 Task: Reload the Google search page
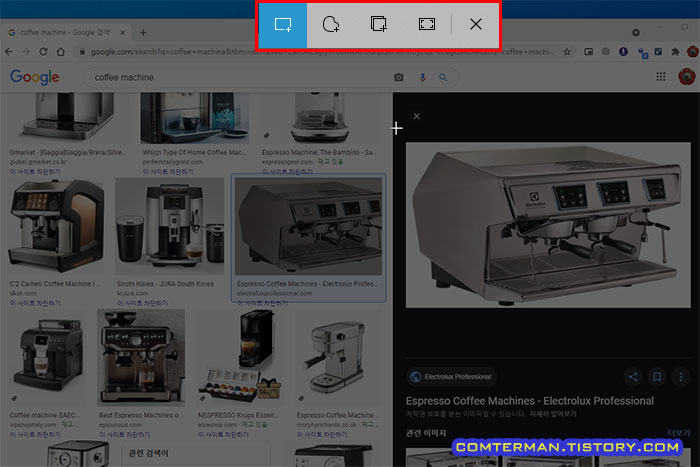(x=43, y=52)
